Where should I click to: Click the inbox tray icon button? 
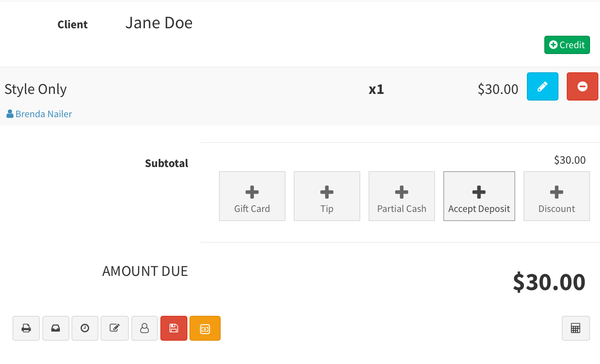tap(56, 328)
